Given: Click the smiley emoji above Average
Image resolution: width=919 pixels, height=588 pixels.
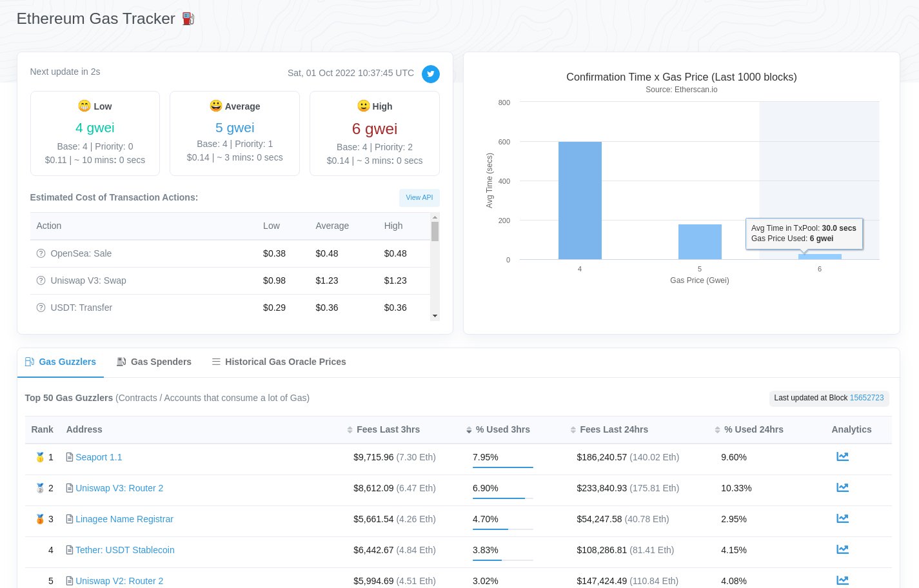Looking at the screenshot, I should point(216,106).
